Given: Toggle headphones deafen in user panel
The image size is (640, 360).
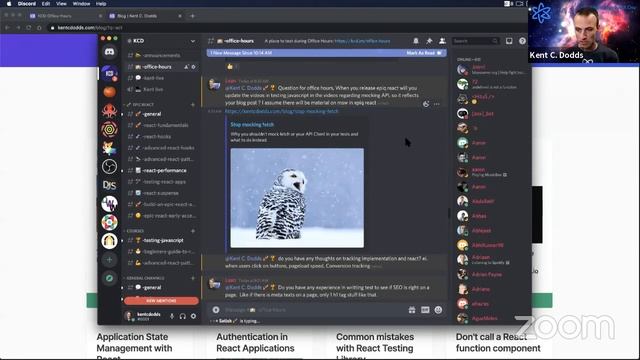Looking at the screenshot, I should [182, 316].
